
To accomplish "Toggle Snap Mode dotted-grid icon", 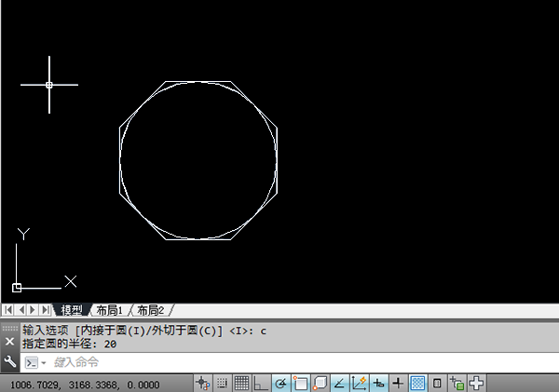I will (222, 384).
